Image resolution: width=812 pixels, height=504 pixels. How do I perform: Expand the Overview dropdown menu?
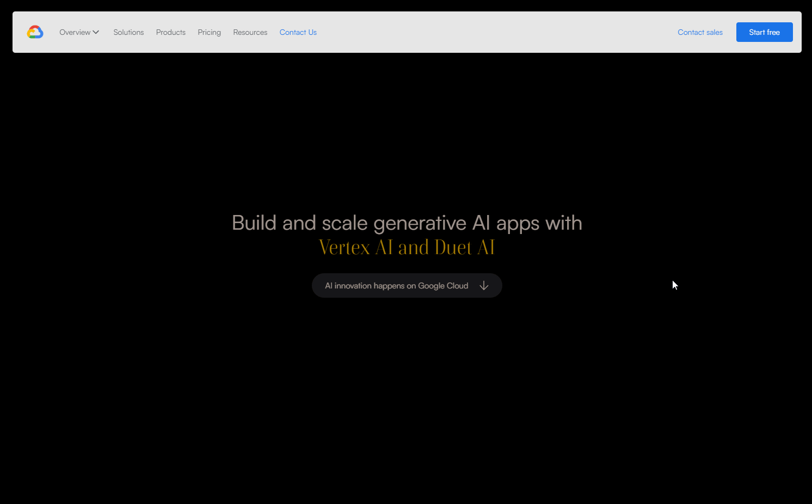click(79, 32)
